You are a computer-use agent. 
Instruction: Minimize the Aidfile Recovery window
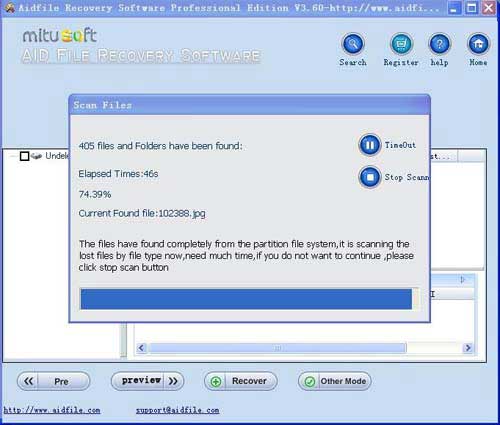tap(453, 8)
